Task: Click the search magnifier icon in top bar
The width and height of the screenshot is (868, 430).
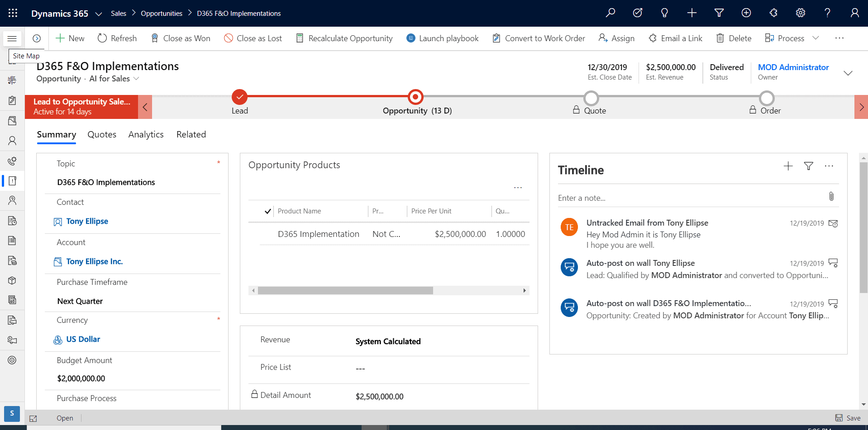Action: [610, 13]
